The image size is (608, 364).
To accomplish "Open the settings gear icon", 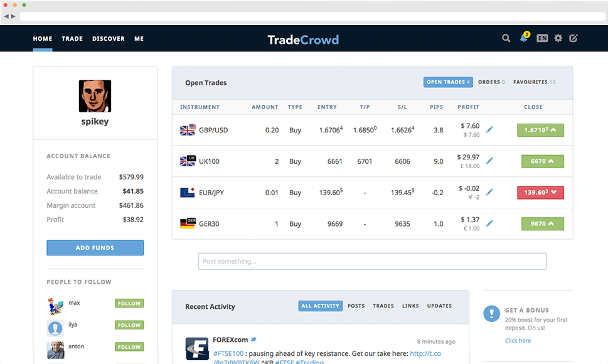I will pos(558,38).
